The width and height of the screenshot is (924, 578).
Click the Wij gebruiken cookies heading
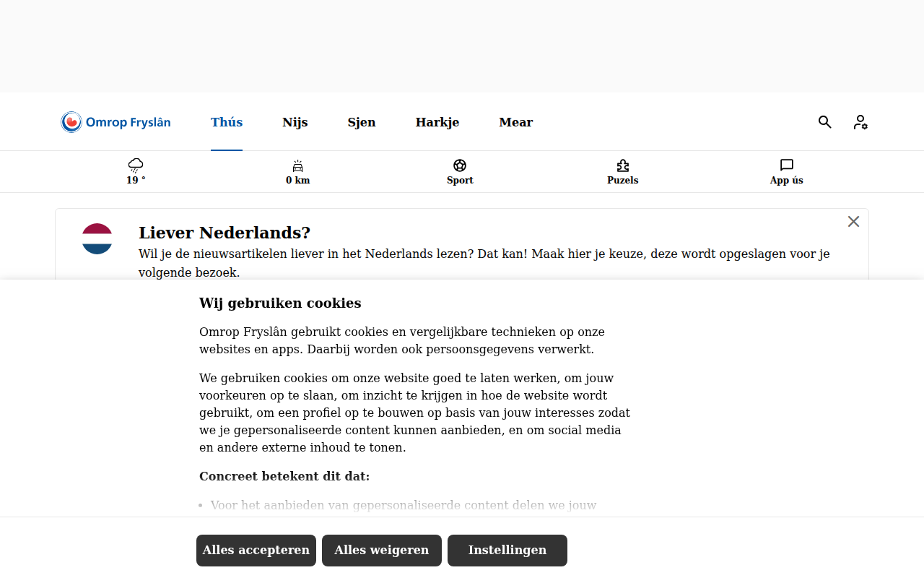[280, 303]
